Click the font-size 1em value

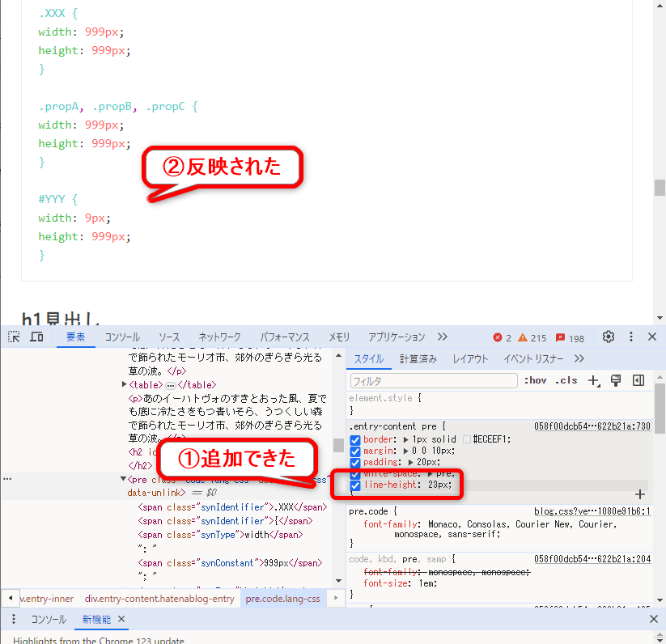(x=426, y=583)
